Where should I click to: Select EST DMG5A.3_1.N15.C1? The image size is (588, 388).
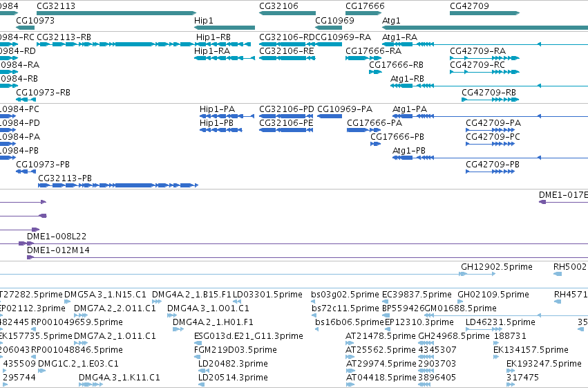[105, 295]
